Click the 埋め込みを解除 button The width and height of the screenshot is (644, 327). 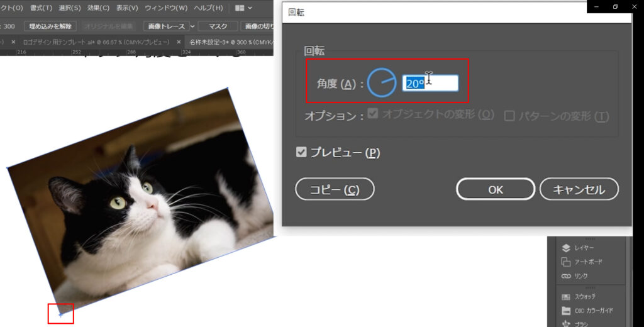pyautogui.click(x=50, y=26)
